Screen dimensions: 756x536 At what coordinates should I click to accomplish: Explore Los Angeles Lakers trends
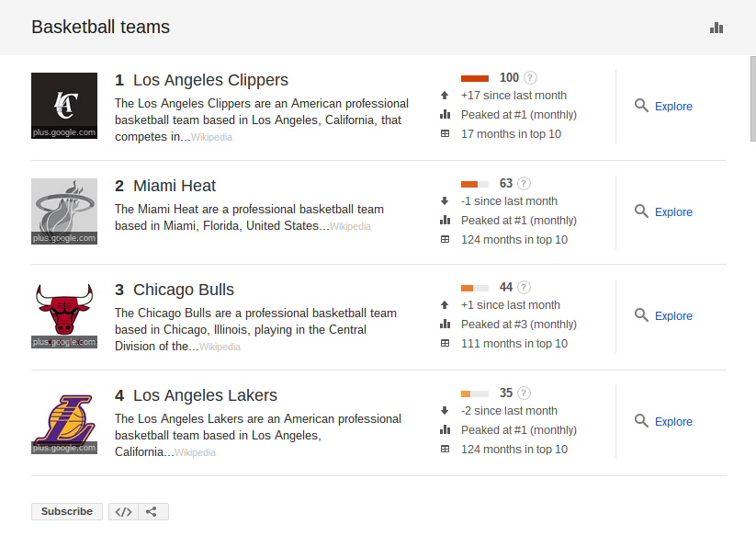[673, 422]
